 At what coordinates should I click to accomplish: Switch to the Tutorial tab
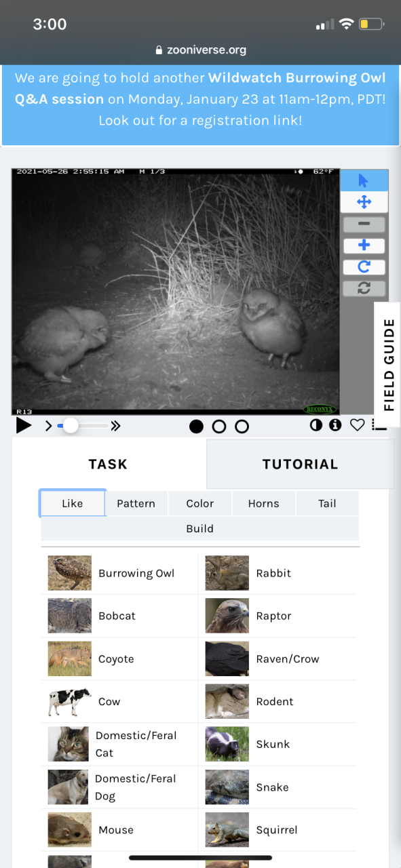(300, 464)
